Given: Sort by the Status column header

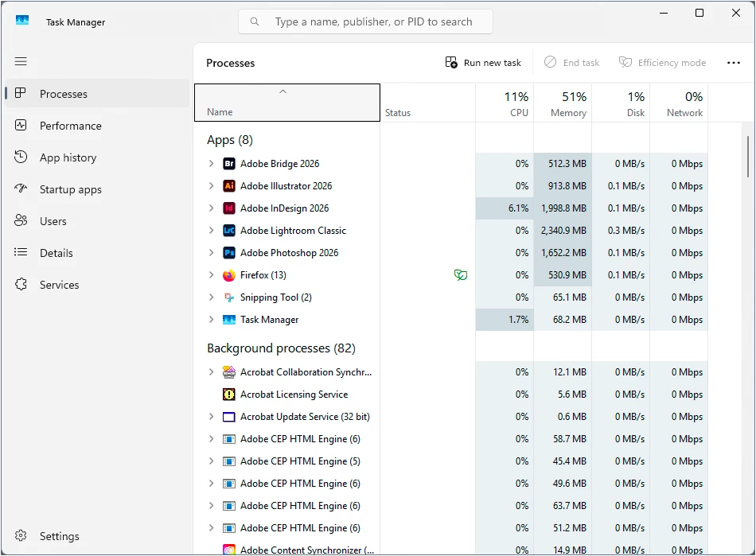Looking at the screenshot, I should click(427, 103).
